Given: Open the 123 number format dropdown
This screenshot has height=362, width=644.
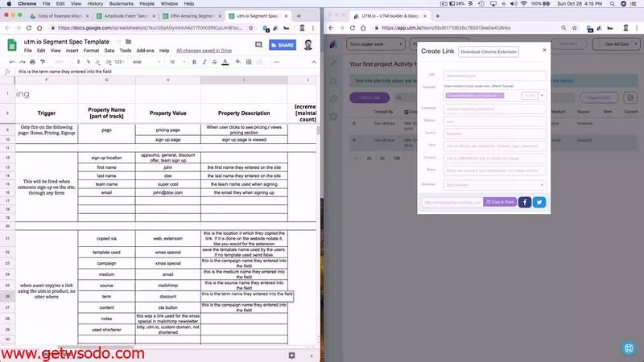Looking at the screenshot, I should (x=119, y=62).
